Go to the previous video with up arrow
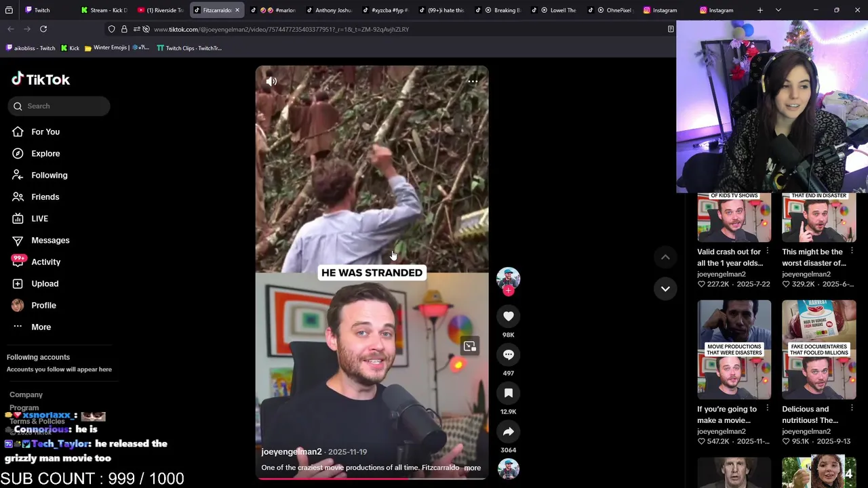This screenshot has height=488, width=868. pyautogui.click(x=665, y=257)
